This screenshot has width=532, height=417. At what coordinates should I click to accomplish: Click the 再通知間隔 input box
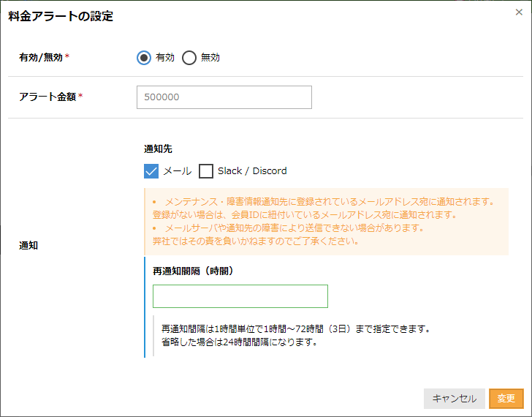tap(240, 296)
